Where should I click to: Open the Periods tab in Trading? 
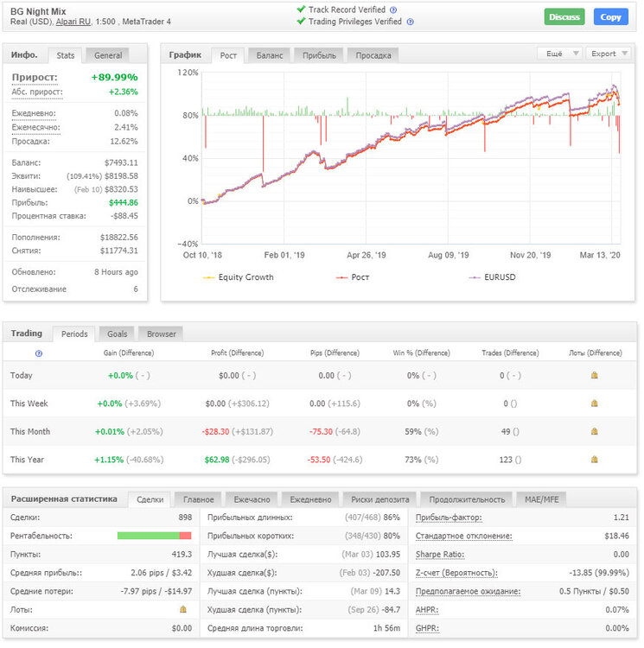click(x=74, y=334)
